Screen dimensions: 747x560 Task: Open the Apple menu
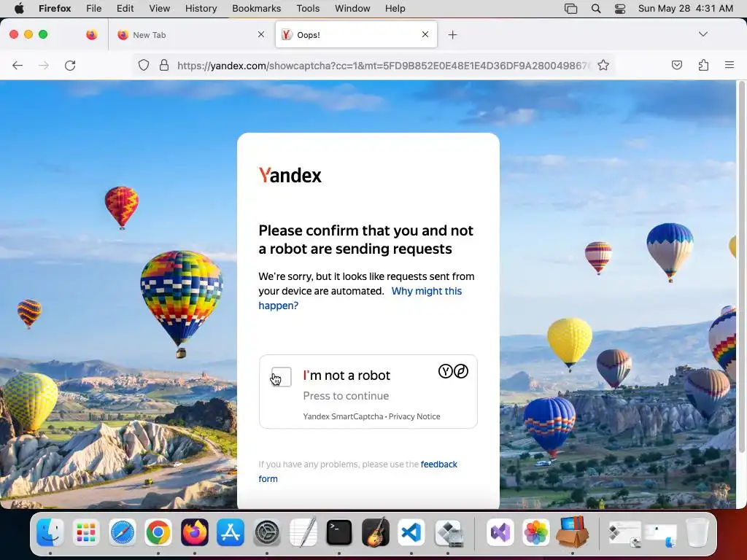(19, 8)
